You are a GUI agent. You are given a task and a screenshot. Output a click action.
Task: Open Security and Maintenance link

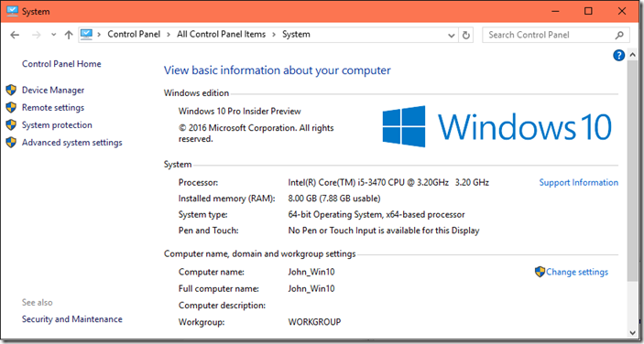click(72, 319)
